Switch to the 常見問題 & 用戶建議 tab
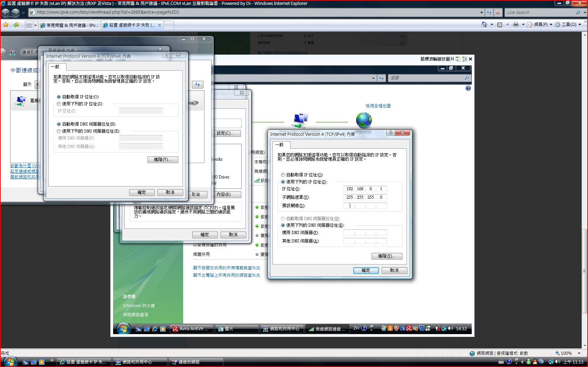 (69, 25)
